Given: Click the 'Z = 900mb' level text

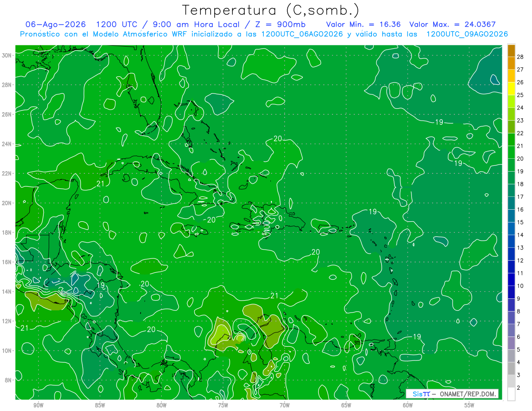Looking at the screenshot, I should pos(279,24).
